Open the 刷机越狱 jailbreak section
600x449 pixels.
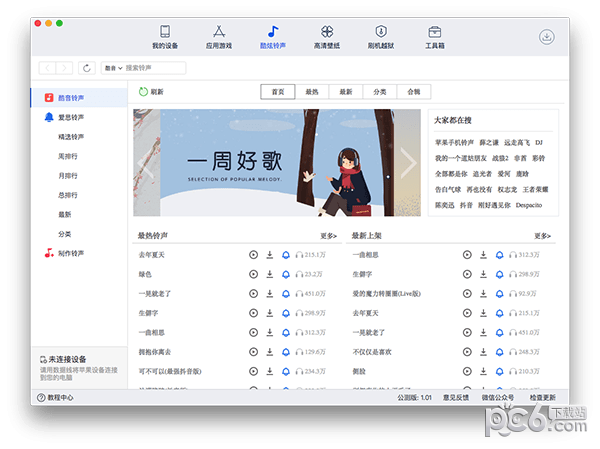click(381, 37)
